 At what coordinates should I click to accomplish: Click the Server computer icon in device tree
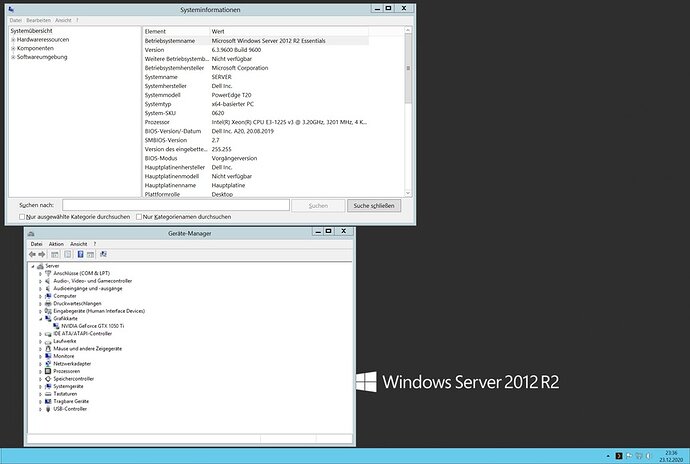tap(40, 266)
